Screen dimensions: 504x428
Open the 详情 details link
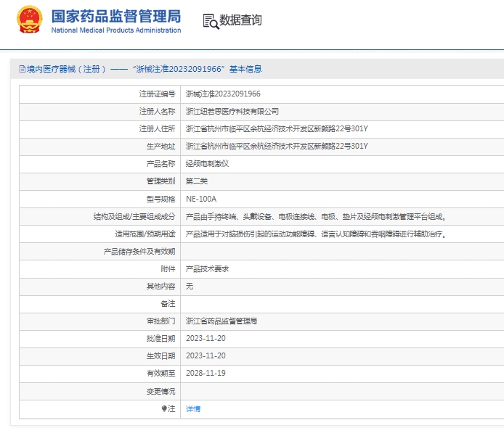click(x=193, y=408)
